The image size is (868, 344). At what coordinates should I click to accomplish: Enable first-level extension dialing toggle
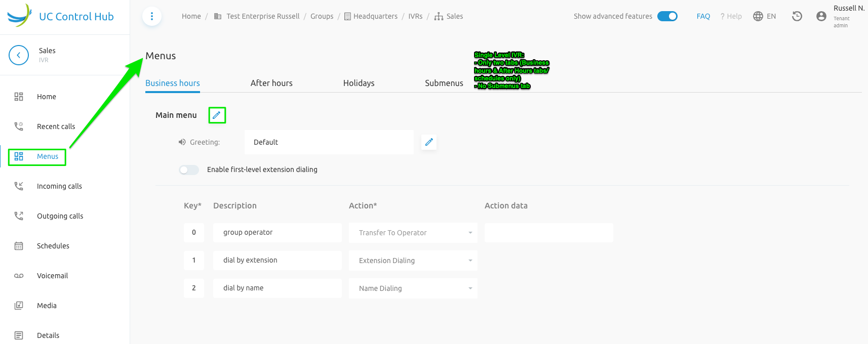coord(189,170)
